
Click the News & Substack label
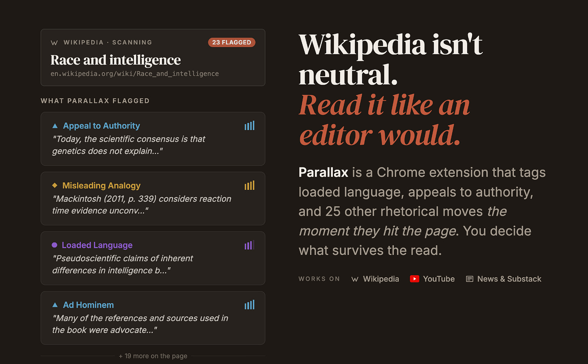point(509,279)
